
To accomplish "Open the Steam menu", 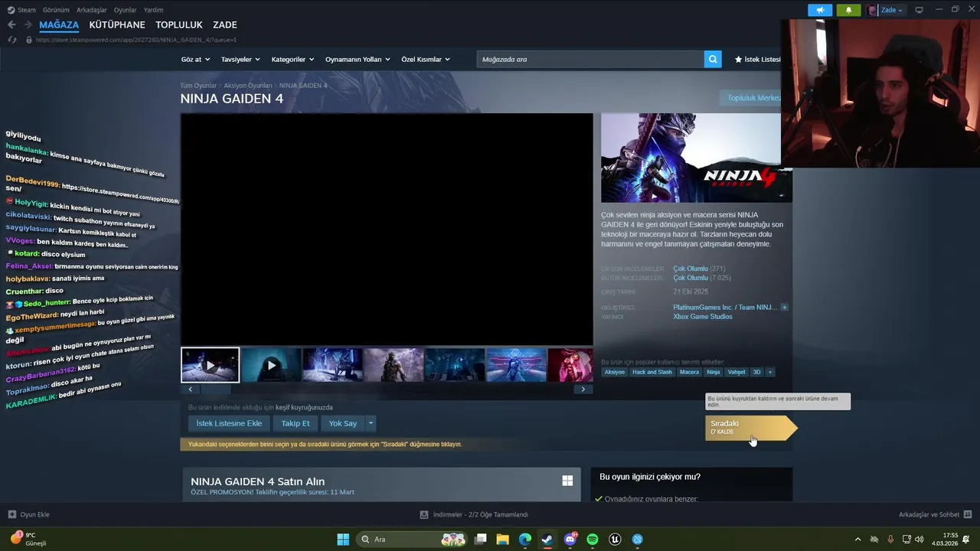I will [22, 10].
